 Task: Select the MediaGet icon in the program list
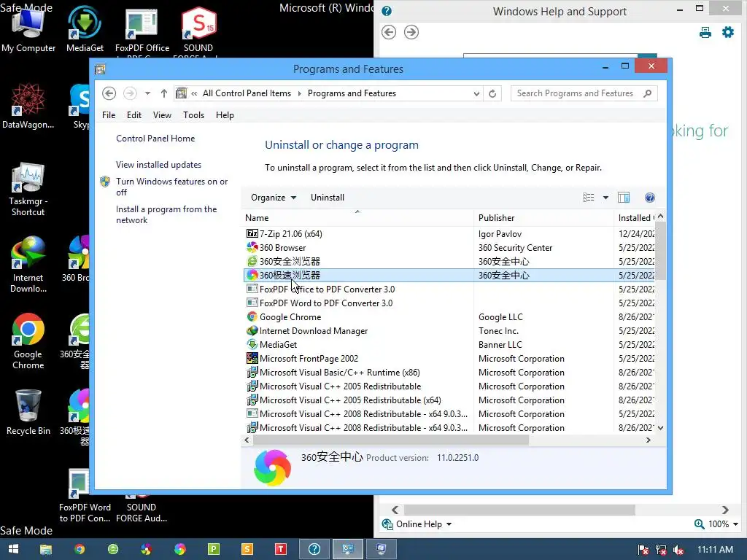[x=252, y=345]
